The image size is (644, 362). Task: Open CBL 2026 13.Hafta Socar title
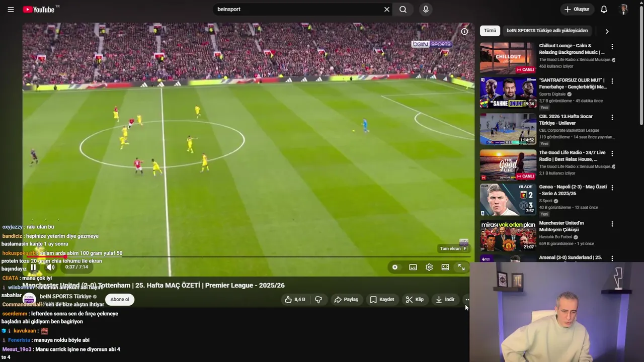[566, 120]
